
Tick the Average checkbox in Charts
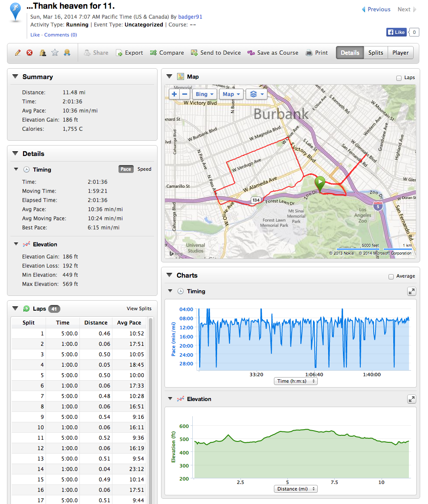pyautogui.click(x=391, y=276)
